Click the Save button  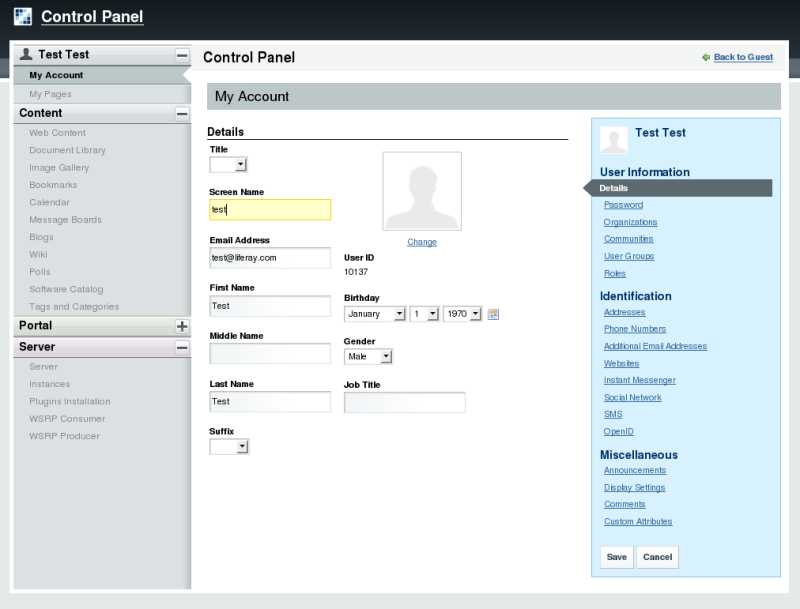617,557
